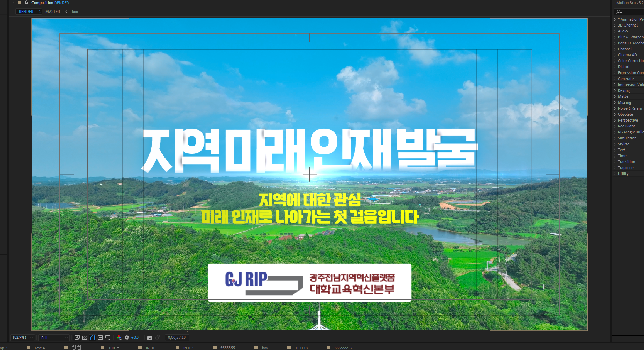Switch to the 협찬 timeline tab
Viewport: 644px width, 350px height.
(x=77, y=348)
